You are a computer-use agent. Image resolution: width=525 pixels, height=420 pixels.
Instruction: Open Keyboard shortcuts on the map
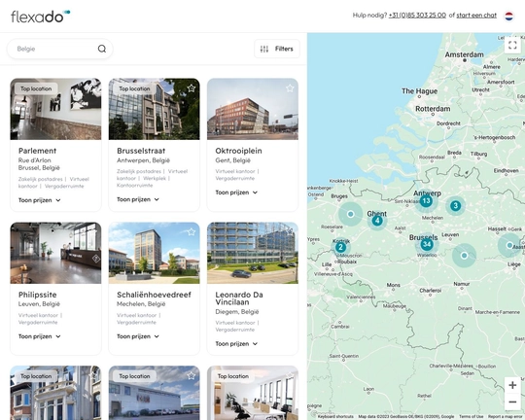335,417
